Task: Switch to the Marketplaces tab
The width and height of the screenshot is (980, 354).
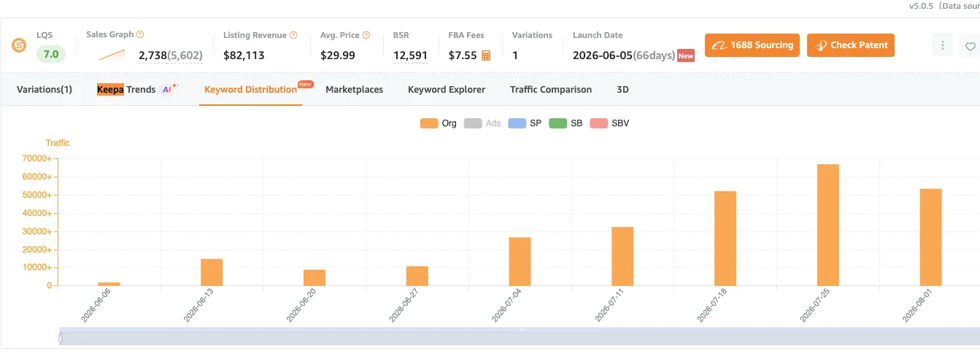Action: coord(354,90)
